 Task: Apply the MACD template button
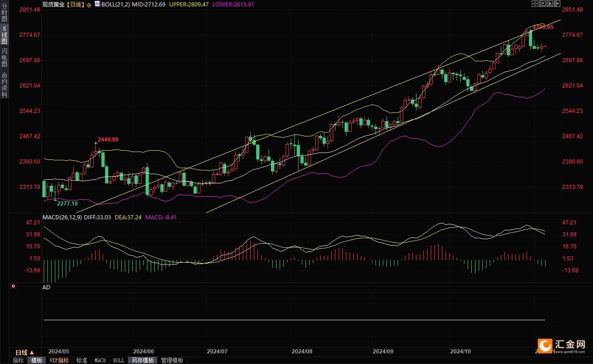[100, 360]
